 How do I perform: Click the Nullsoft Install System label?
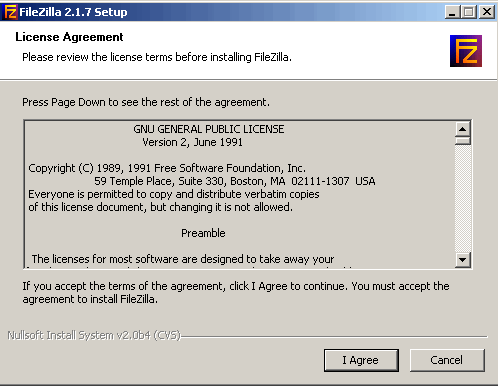94,335
